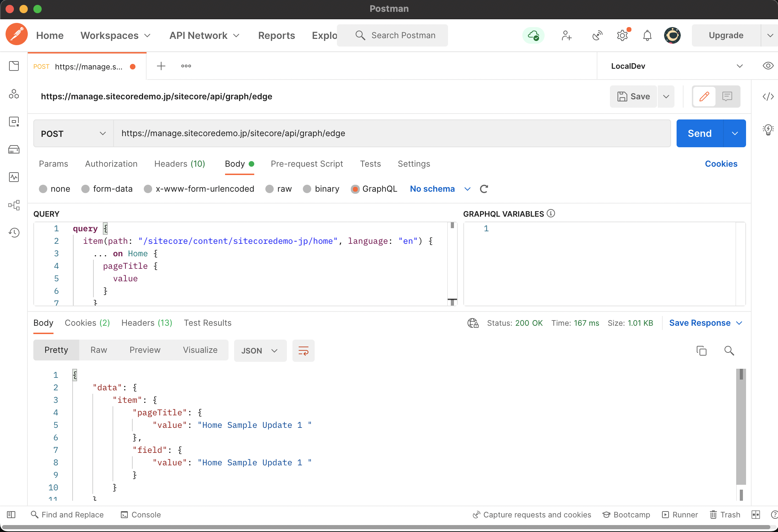
Task: Open the JSON format dropdown
Action: (x=260, y=351)
